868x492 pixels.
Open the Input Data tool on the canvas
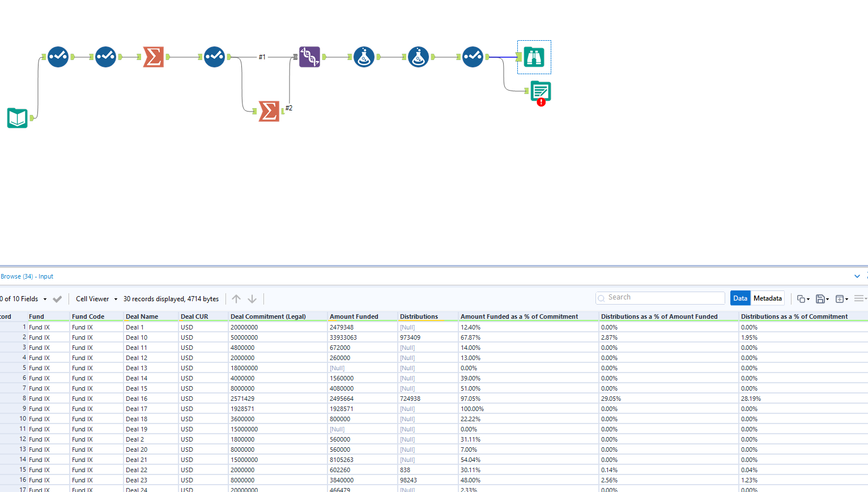click(17, 118)
